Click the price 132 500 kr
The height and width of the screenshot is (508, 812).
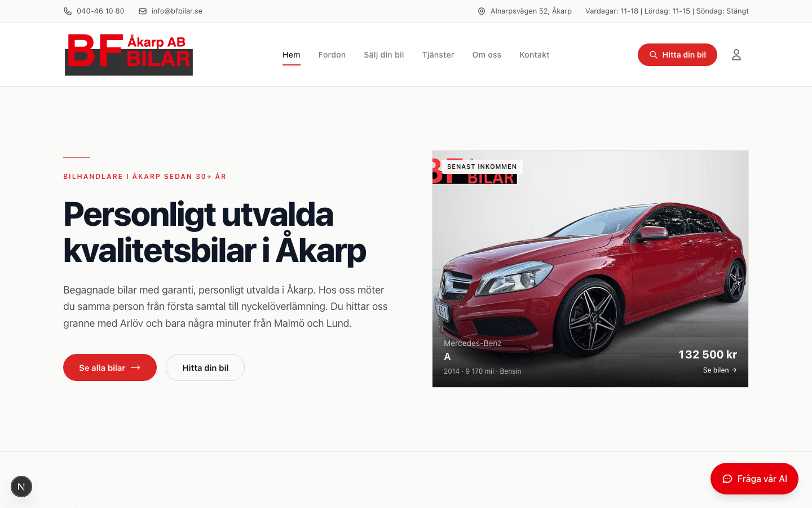tap(708, 354)
